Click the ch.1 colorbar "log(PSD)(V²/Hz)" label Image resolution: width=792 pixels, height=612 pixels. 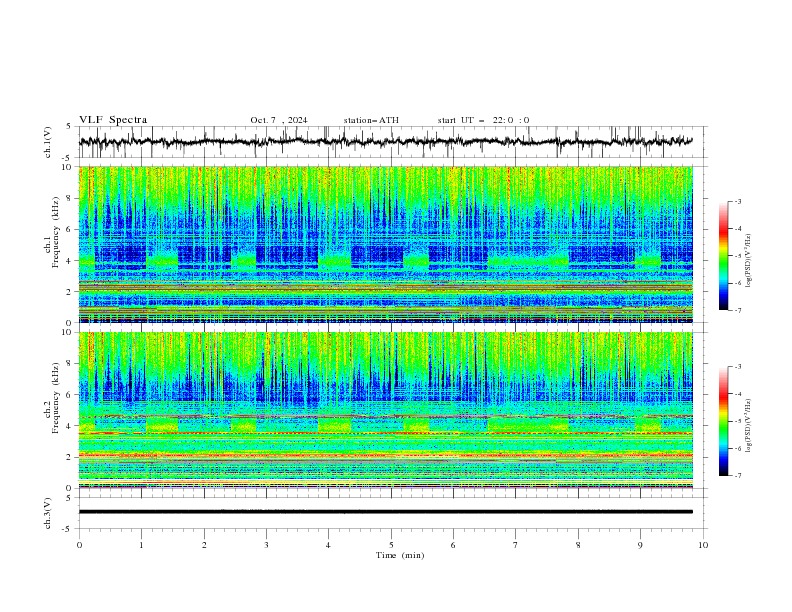coord(749,261)
